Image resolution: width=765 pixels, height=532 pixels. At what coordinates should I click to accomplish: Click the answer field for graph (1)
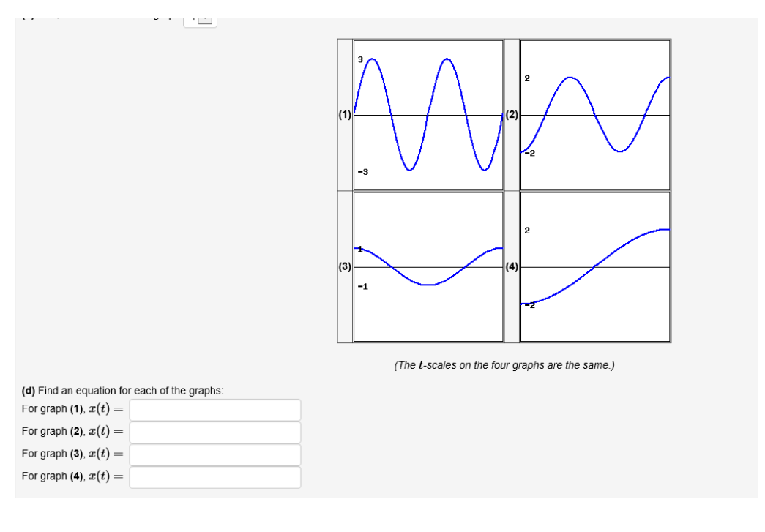[x=214, y=409]
